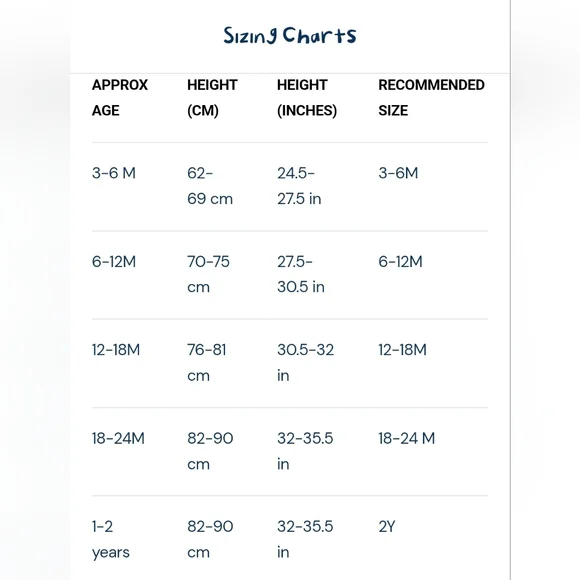Click the 27.5-30.5 in cell
Image resolution: width=580 pixels, height=580 pixels.
301,274
